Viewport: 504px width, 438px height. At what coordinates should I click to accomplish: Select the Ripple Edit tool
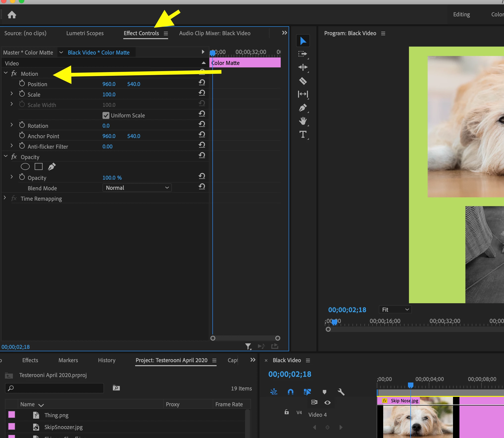coord(303,67)
